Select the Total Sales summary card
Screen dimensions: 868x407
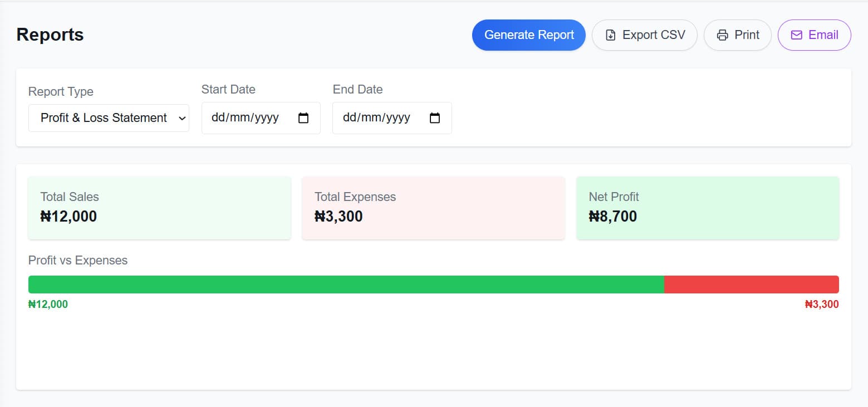point(159,207)
